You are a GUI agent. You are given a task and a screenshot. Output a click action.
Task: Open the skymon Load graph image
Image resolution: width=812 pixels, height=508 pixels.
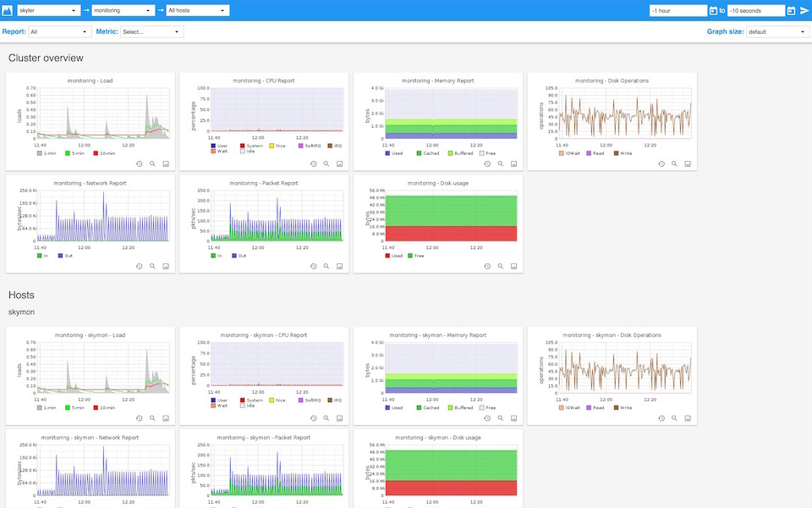tap(91, 371)
